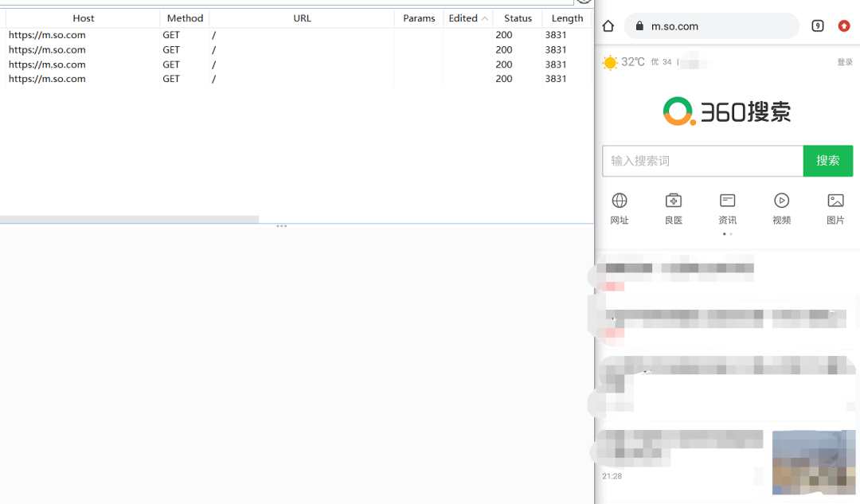860x504 pixels.
Task: Sort history by the Length column
Action: (567, 18)
